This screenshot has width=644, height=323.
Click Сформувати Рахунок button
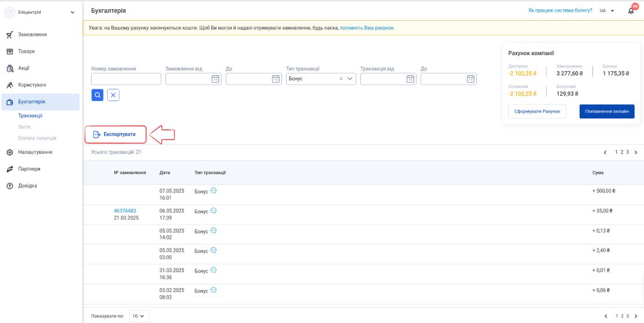537,112
